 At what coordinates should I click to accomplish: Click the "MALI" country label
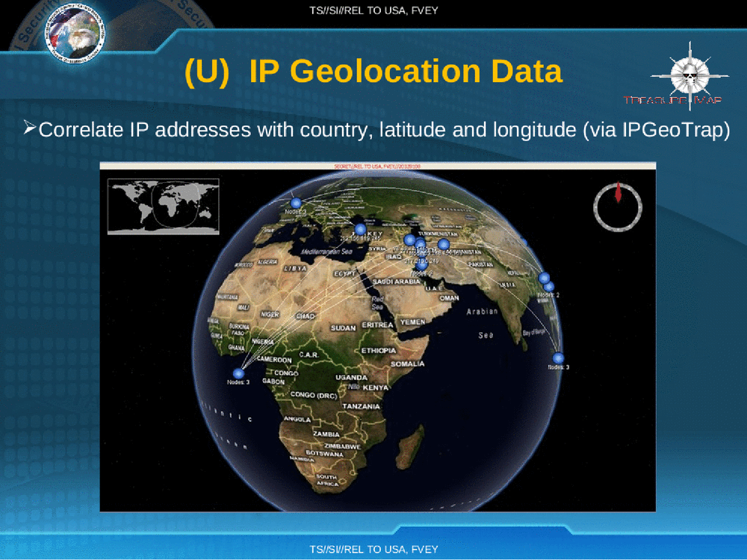(243, 307)
